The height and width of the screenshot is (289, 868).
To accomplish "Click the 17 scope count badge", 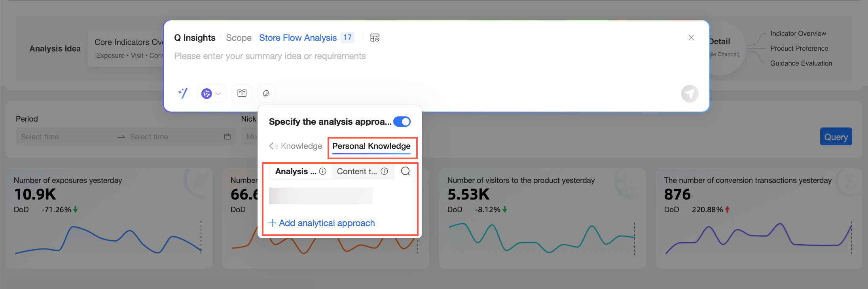I will pyautogui.click(x=347, y=38).
